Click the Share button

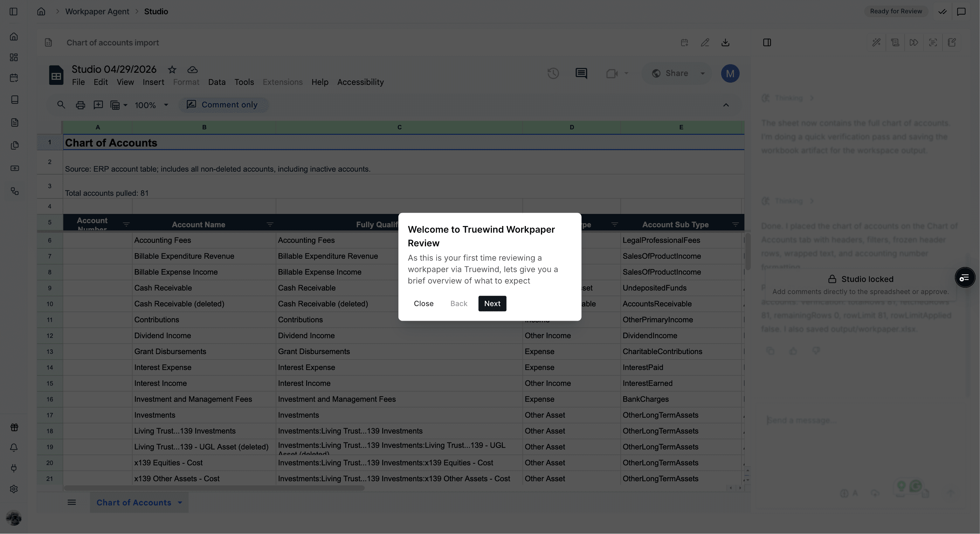coord(670,73)
